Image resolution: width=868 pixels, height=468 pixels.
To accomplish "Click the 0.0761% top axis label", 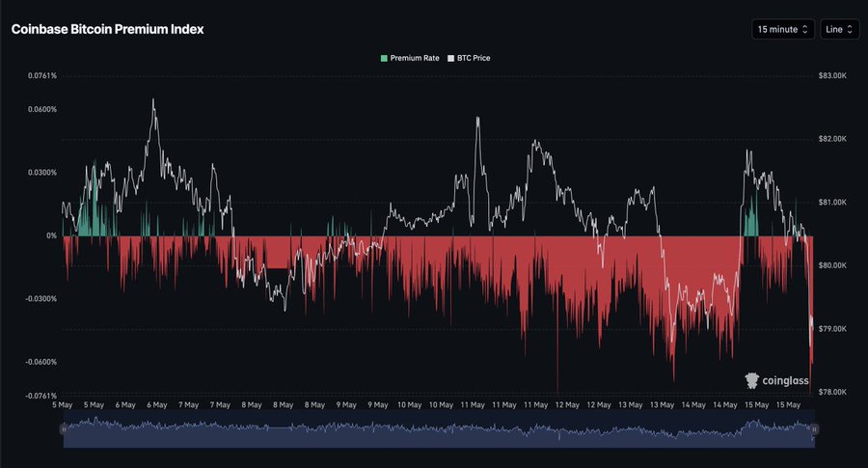I will coord(42,76).
